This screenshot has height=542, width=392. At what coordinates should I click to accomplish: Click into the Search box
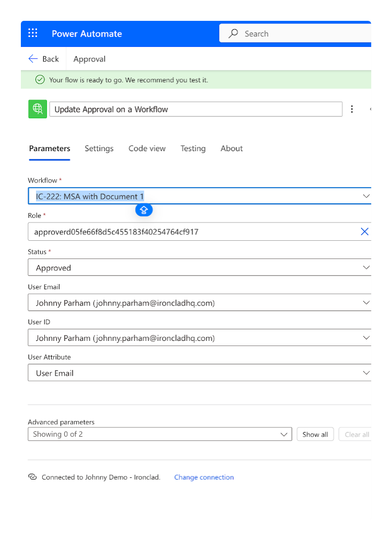[x=295, y=33]
